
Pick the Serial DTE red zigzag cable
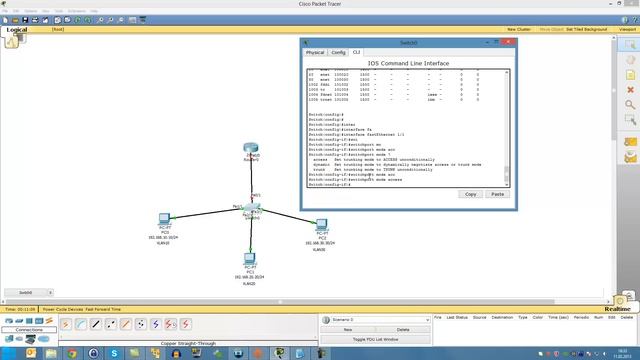pos(186,324)
